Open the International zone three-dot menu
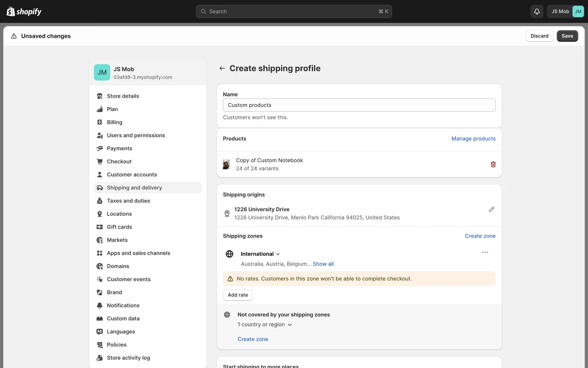 [485, 252]
